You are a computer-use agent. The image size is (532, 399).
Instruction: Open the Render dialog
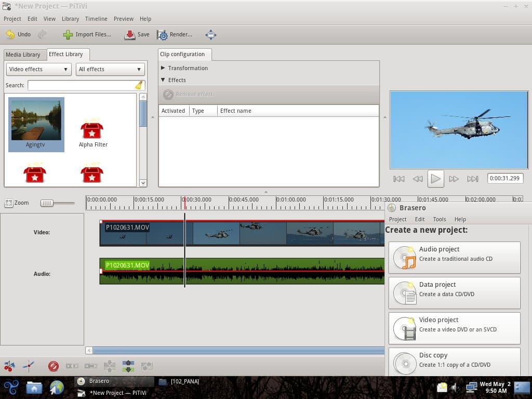coord(175,35)
